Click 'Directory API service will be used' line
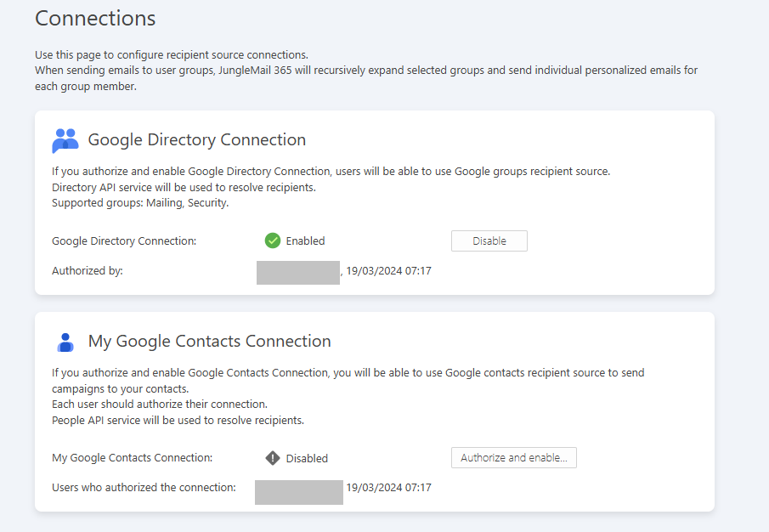Viewport: 769px width, 532px height. tap(184, 187)
